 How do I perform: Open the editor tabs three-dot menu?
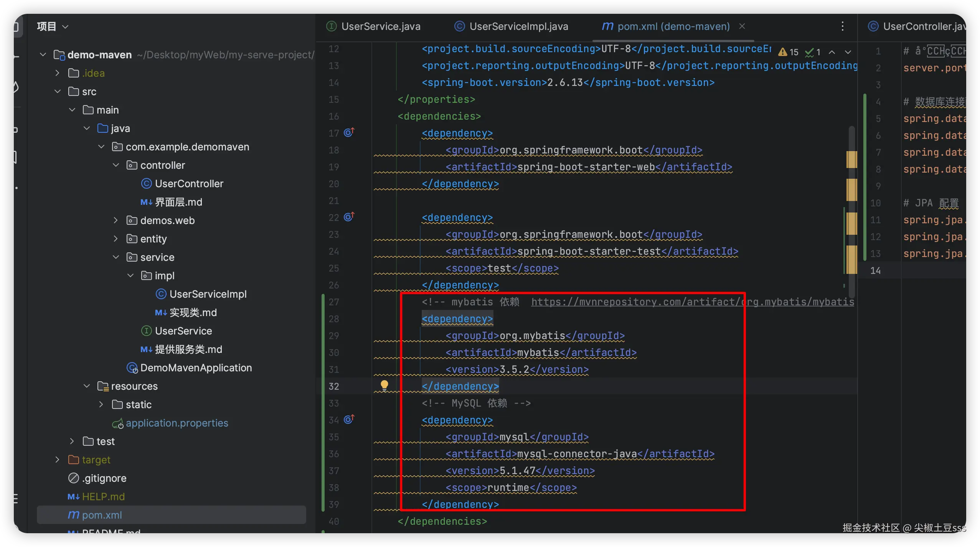[x=842, y=26]
